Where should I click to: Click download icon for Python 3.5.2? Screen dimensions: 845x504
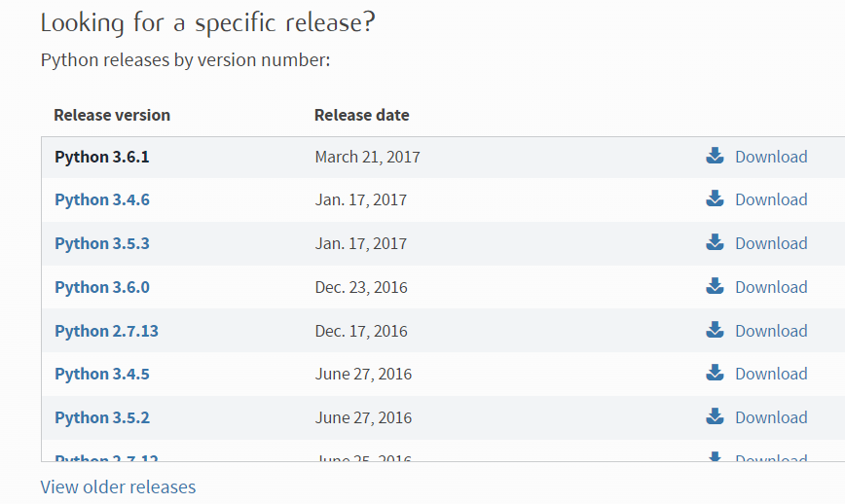pyautogui.click(x=715, y=416)
